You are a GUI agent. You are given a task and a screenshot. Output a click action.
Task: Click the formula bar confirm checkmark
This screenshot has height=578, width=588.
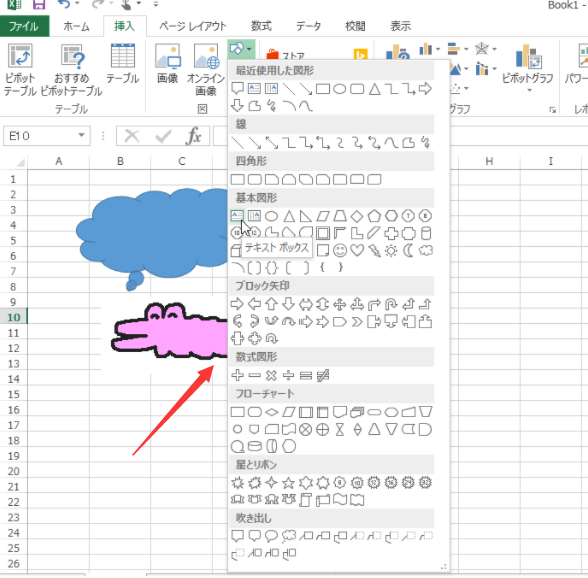pos(163,136)
